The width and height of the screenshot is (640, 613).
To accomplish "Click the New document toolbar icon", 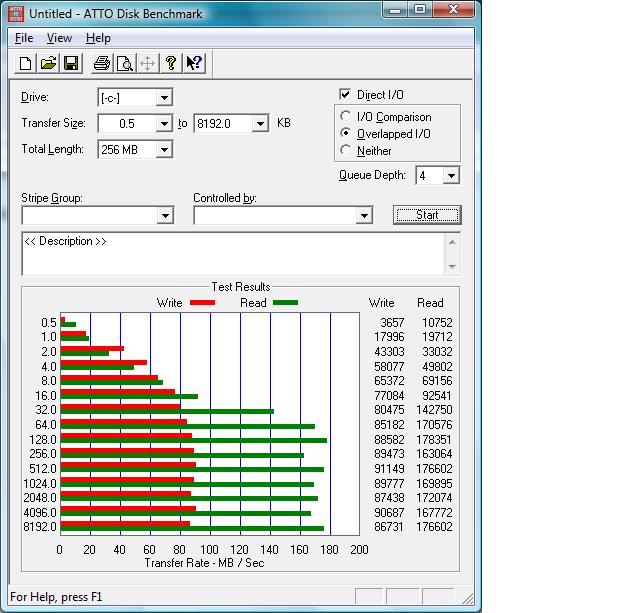I will click(25, 63).
